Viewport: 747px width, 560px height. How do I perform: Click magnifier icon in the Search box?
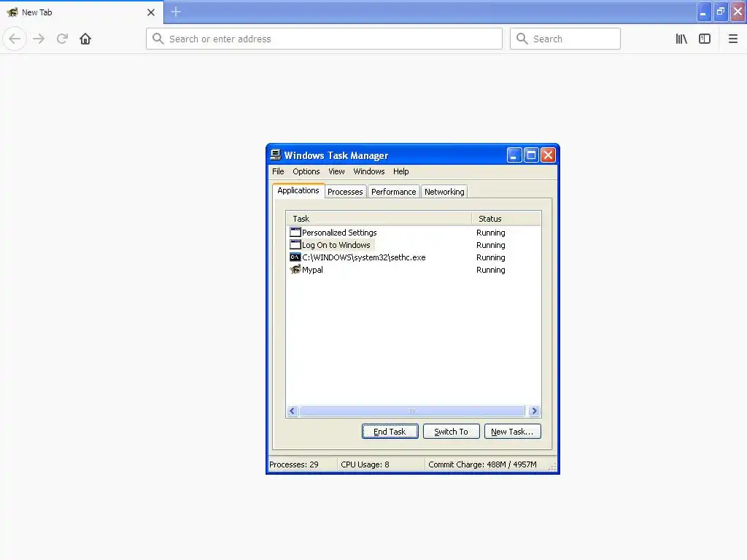coord(522,39)
